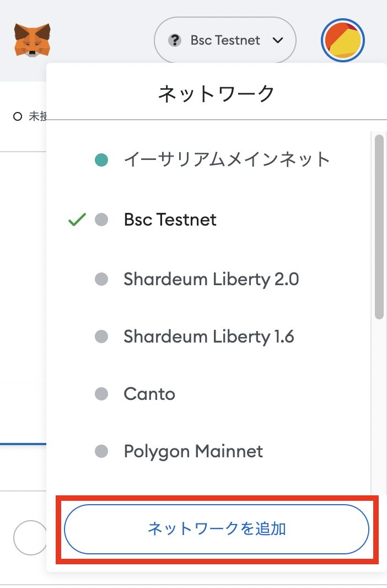Click the gray dot beside Polygon Mainnet

coord(101,451)
